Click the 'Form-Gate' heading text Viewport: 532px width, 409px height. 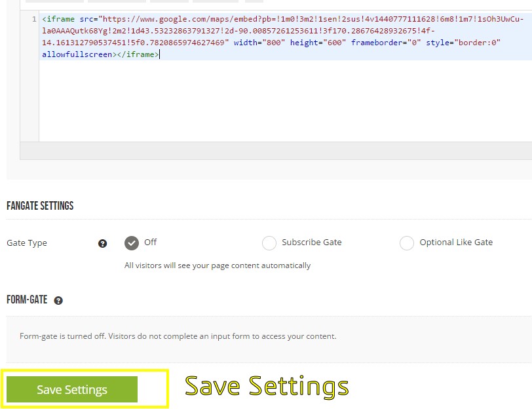coord(27,300)
